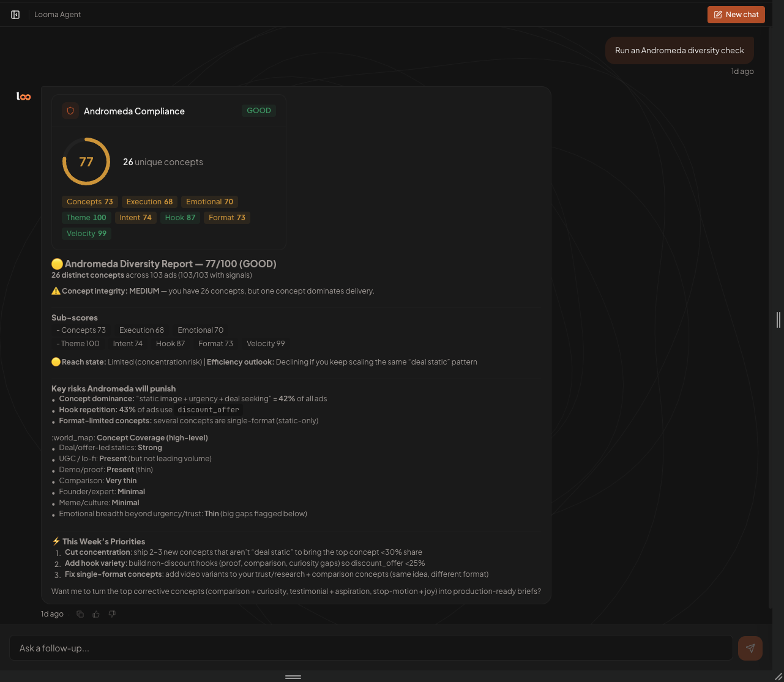The width and height of the screenshot is (784, 682).
Task: Click the Execution 68 score chip
Action: coord(149,202)
